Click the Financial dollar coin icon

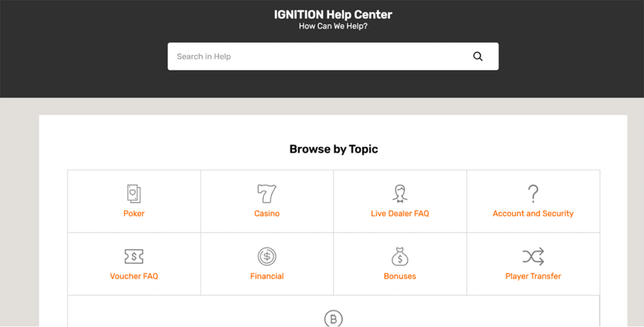pos(267,257)
